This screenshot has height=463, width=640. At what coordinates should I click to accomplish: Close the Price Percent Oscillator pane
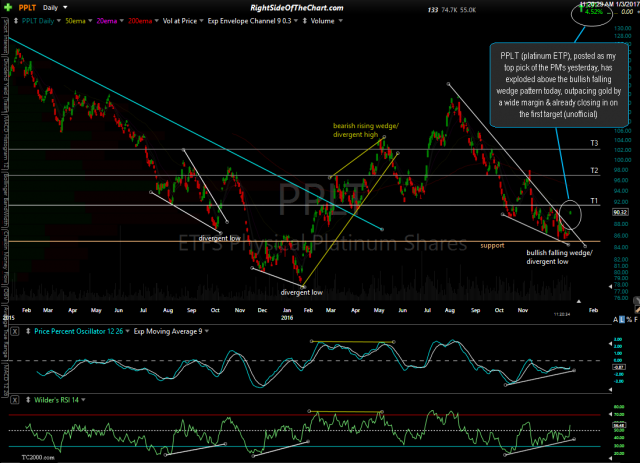click(x=14, y=331)
